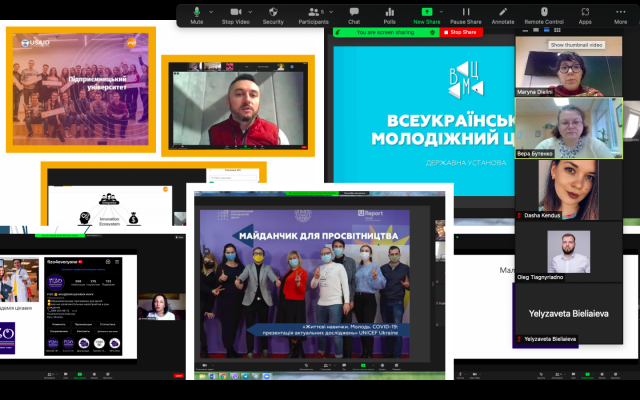Click the Instagram profile avatar logo
The image size is (640, 400).
pyautogui.click(x=55, y=282)
